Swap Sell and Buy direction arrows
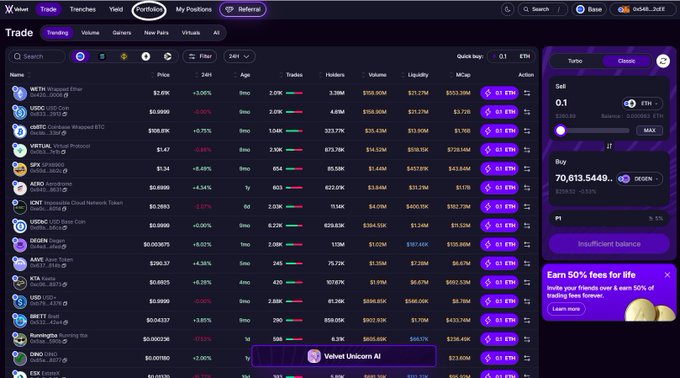This screenshot has width=680, height=378. (609, 146)
